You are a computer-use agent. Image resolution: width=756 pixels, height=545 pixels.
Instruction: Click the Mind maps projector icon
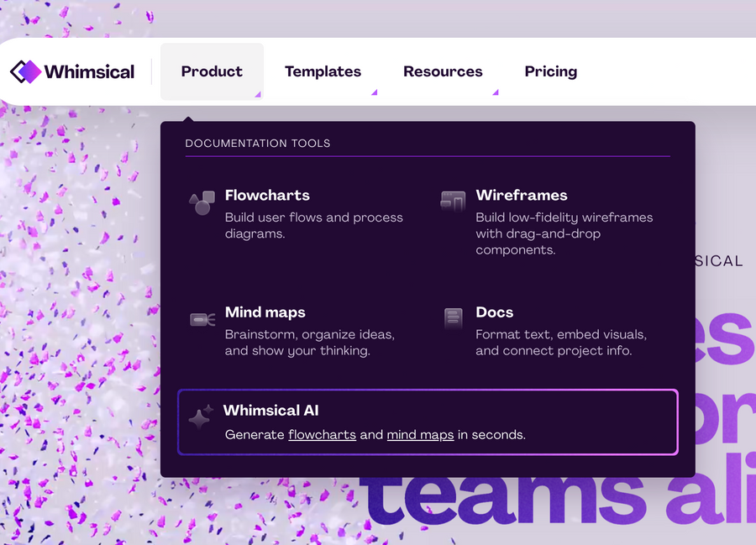tap(201, 318)
